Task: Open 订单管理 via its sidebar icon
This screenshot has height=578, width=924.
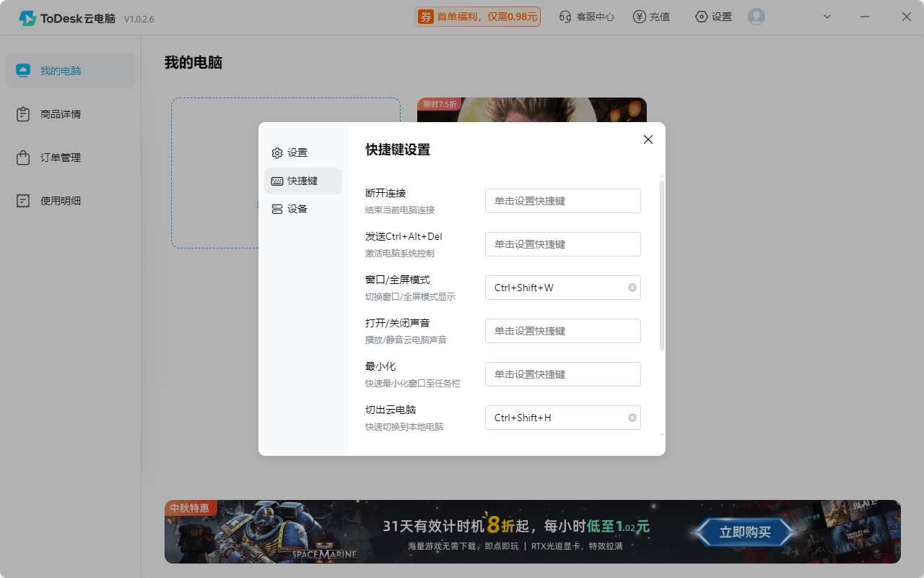Action: (x=23, y=157)
